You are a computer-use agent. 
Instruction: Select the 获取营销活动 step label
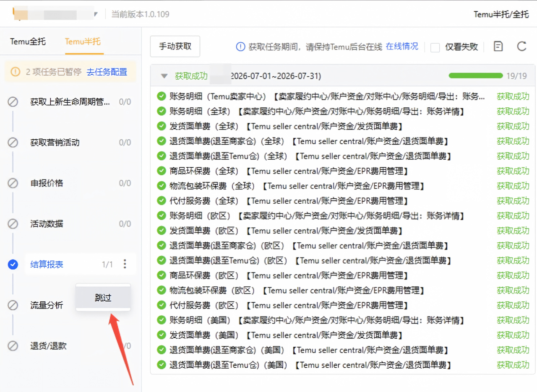coord(55,143)
